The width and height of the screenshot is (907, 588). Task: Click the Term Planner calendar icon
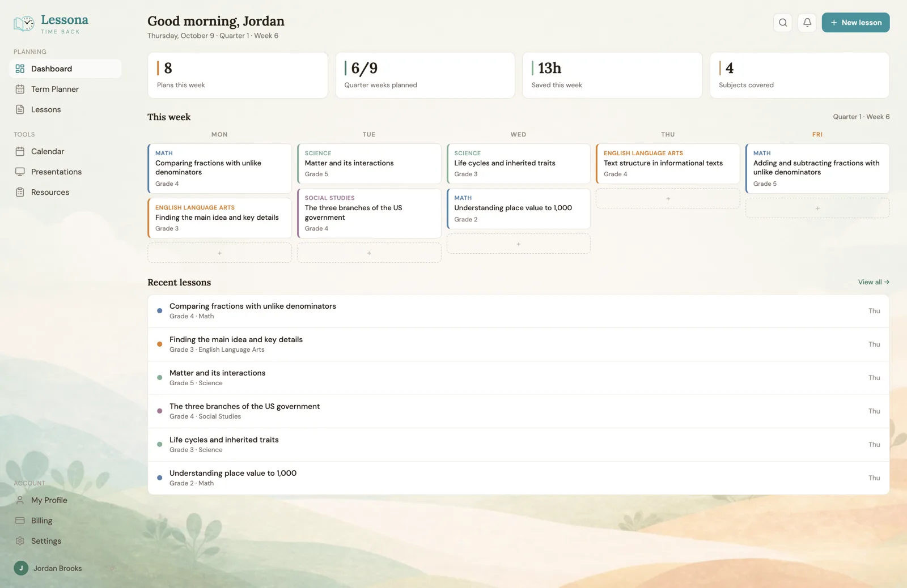tap(20, 89)
